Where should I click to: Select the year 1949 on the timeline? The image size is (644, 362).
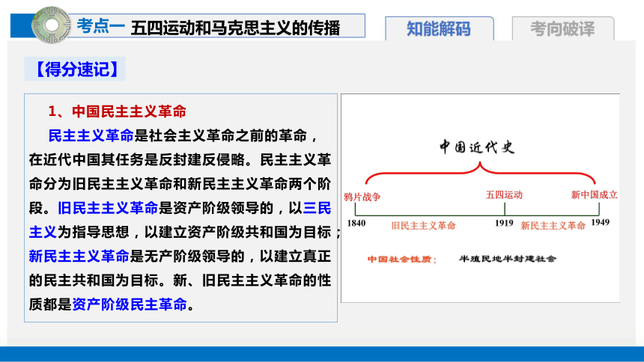pyautogui.click(x=600, y=222)
